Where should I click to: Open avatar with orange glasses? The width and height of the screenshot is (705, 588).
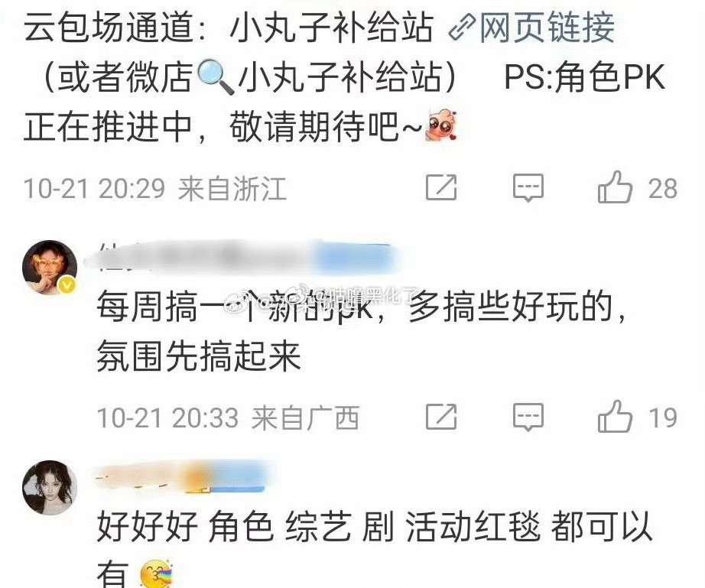tap(50, 267)
